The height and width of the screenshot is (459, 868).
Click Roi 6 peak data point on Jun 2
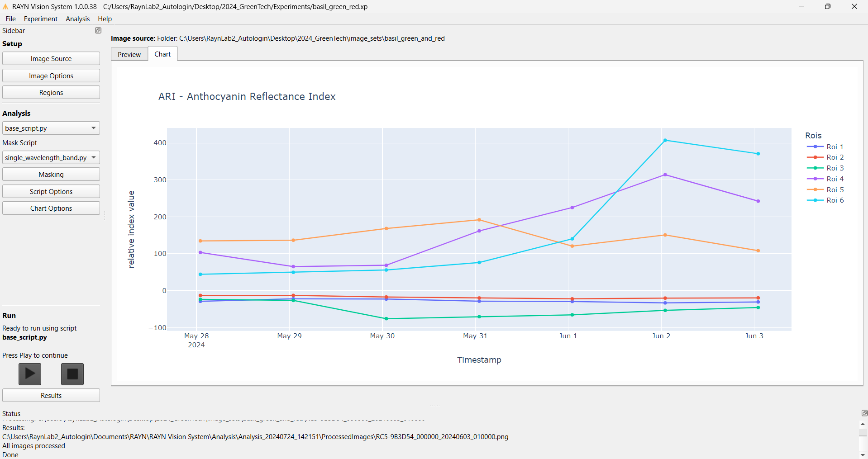coord(665,140)
